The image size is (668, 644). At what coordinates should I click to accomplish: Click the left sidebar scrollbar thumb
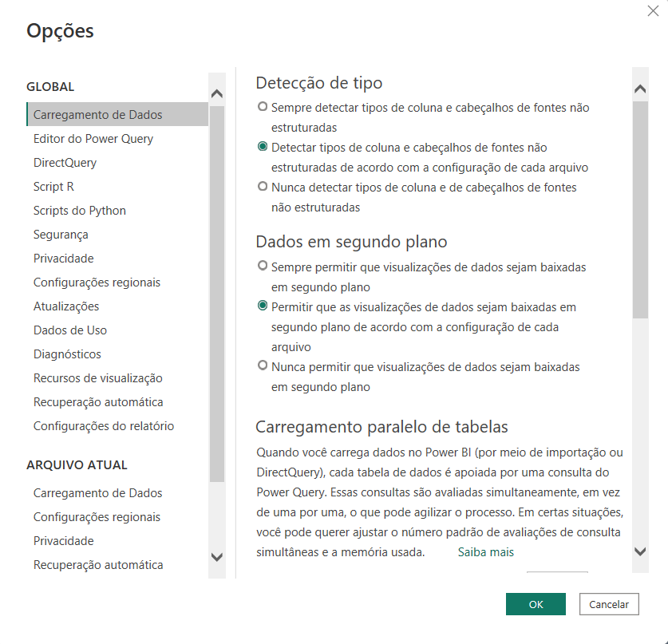217,294
